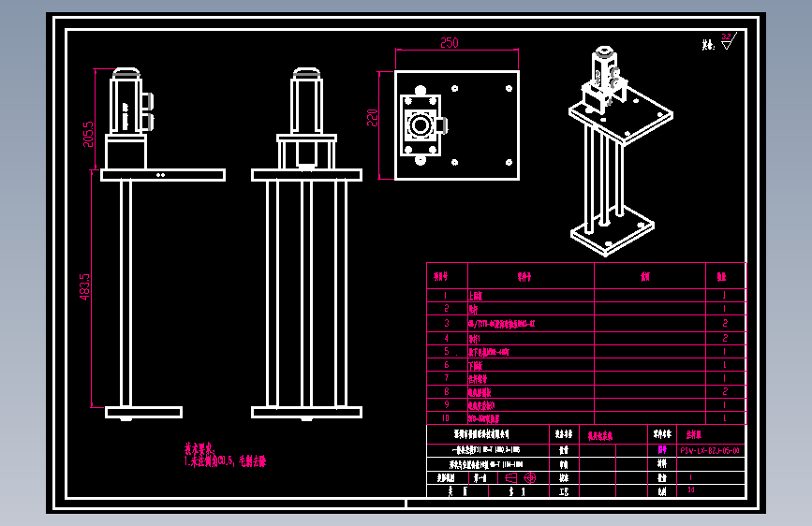Select the front elevation view with three columns

(x=306, y=243)
